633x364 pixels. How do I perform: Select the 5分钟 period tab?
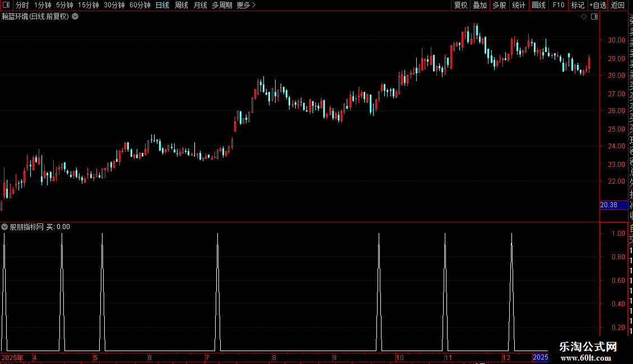[64, 5]
